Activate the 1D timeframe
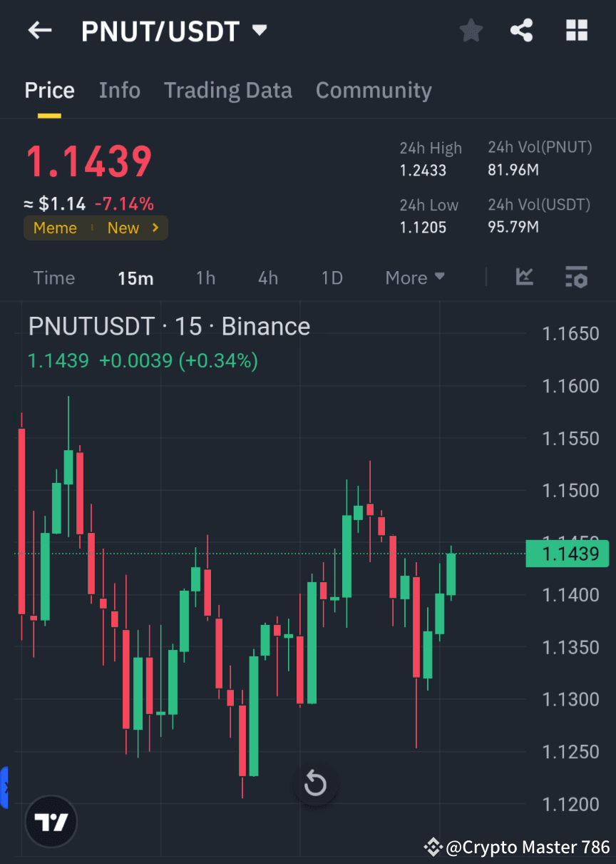 (x=332, y=278)
